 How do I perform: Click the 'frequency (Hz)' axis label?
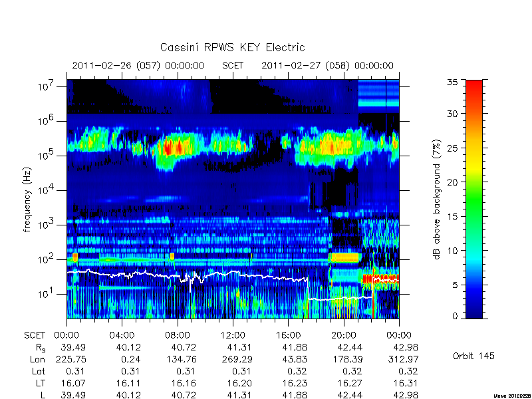[x=27, y=199]
